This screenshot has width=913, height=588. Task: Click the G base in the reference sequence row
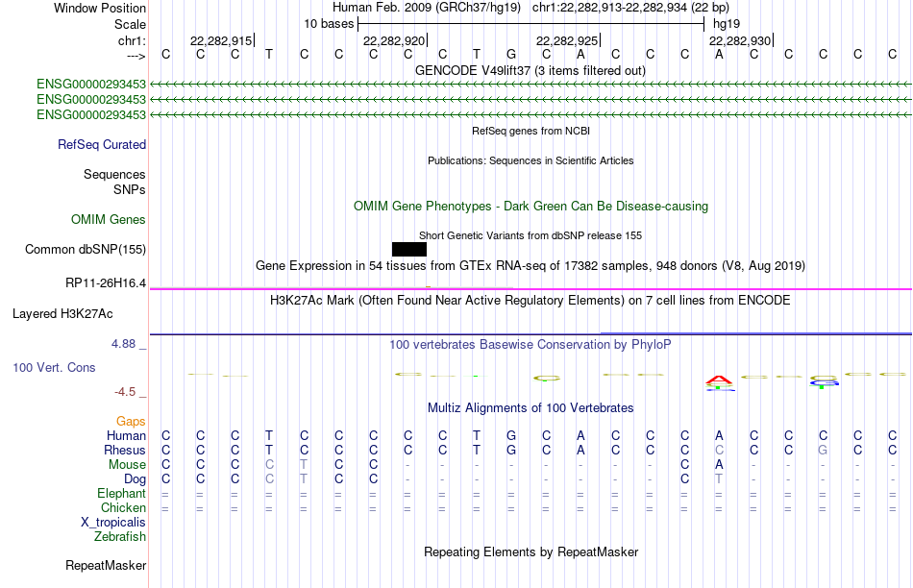click(x=511, y=54)
